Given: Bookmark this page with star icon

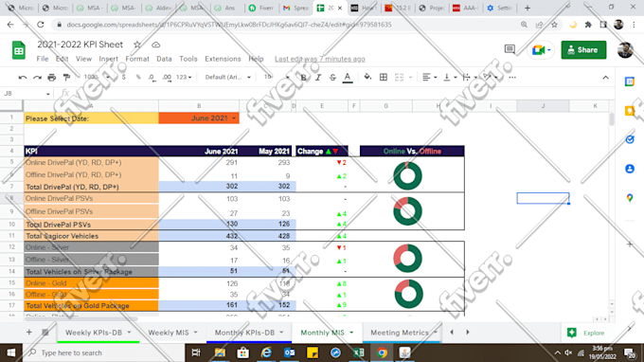Looking at the screenshot, I should [x=554, y=25].
